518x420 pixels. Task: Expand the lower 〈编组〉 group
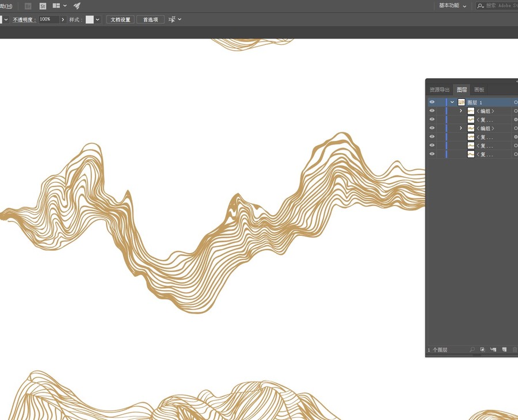click(x=461, y=128)
